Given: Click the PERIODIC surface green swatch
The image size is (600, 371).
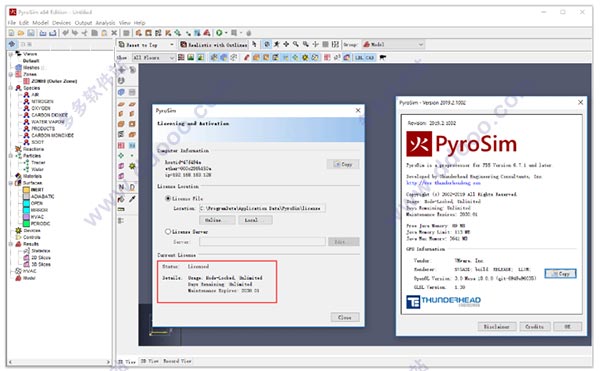Looking at the screenshot, I should pyautogui.click(x=26, y=223).
